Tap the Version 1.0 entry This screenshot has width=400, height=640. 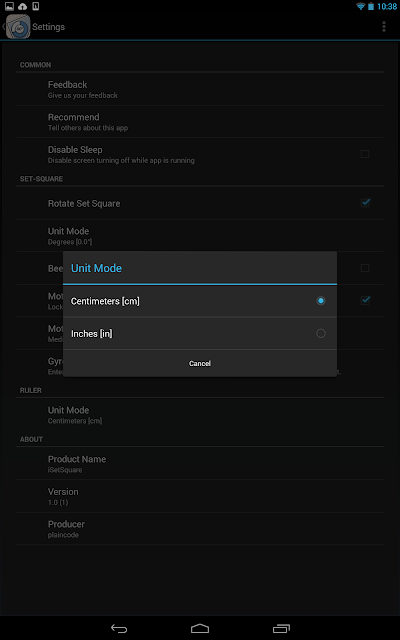click(200, 496)
